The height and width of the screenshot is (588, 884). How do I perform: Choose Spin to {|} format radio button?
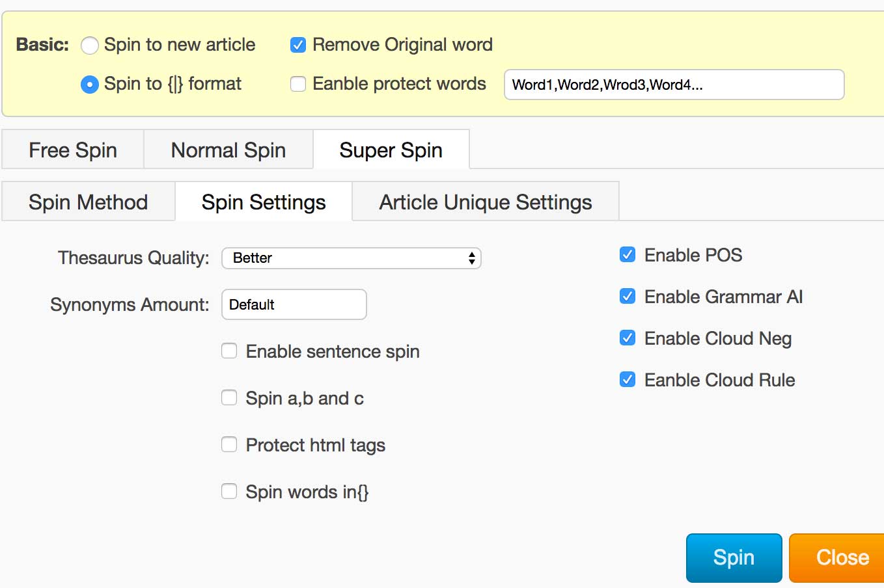click(x=90, y=85)
